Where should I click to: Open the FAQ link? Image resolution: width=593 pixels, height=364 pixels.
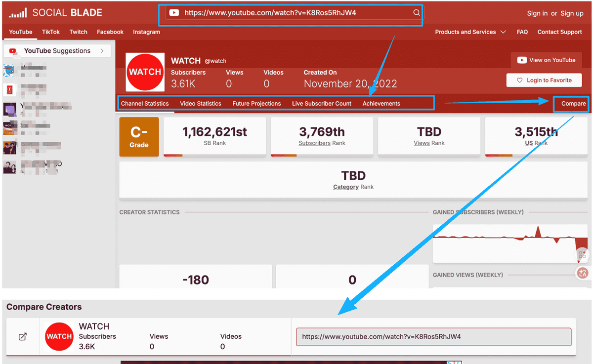click(x=522, y=32)
